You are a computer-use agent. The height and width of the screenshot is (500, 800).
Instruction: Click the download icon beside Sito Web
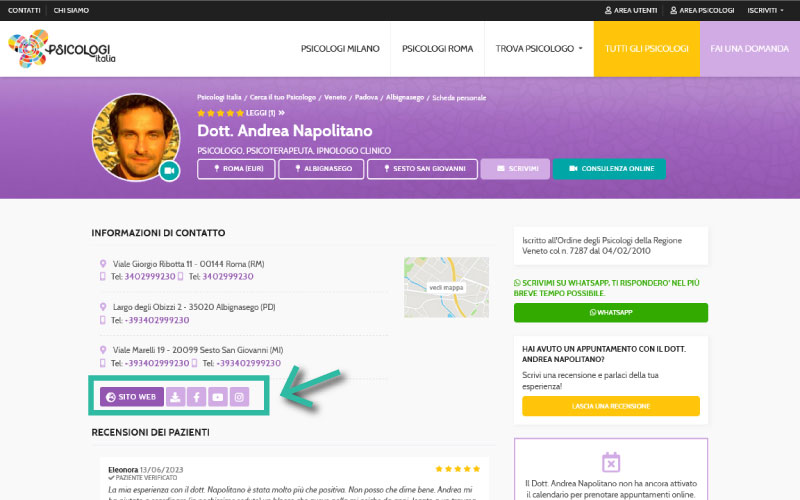tap(176, 397)
